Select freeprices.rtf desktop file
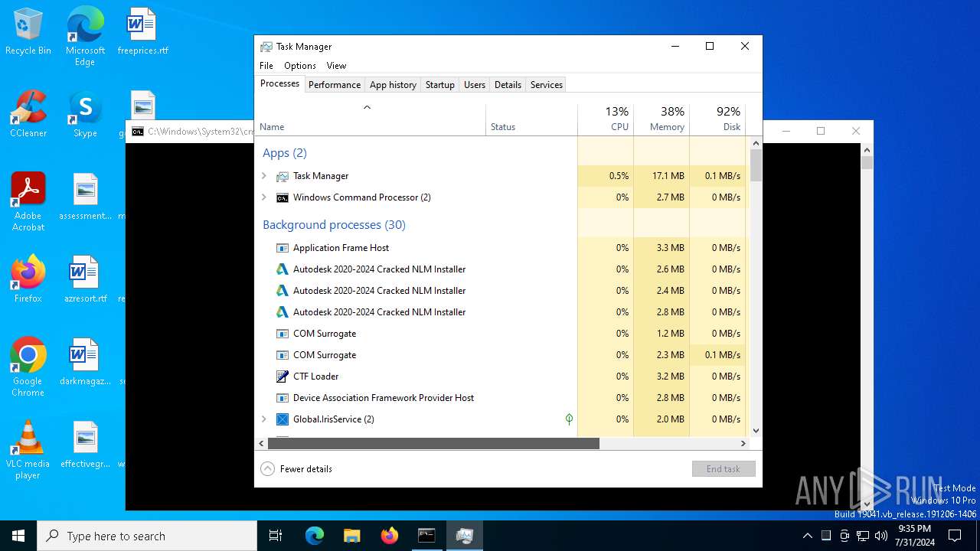The height and width of the screenshot is (551, 980). [x=142, y=32]
